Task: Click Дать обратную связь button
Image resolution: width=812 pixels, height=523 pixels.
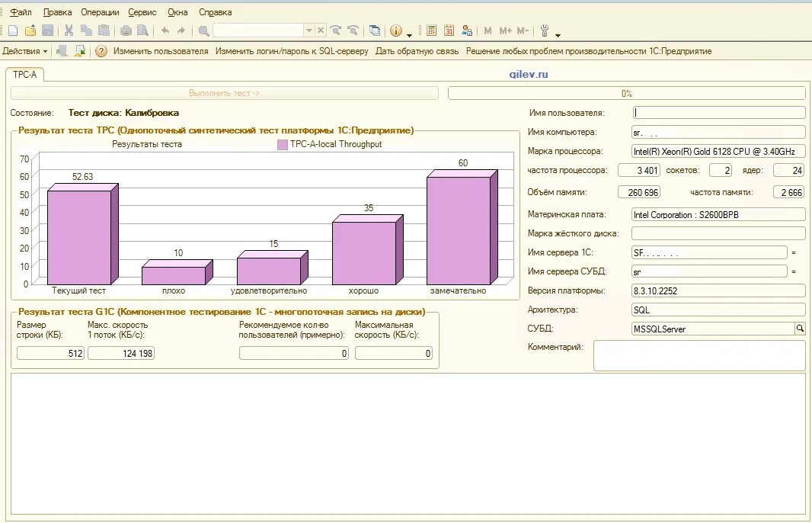Action: point(417,51)
